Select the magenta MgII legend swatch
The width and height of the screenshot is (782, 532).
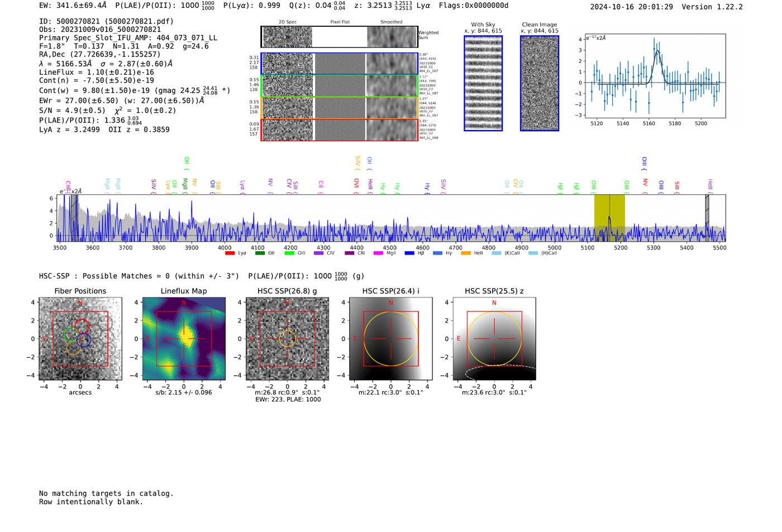[x=378, y=253]
